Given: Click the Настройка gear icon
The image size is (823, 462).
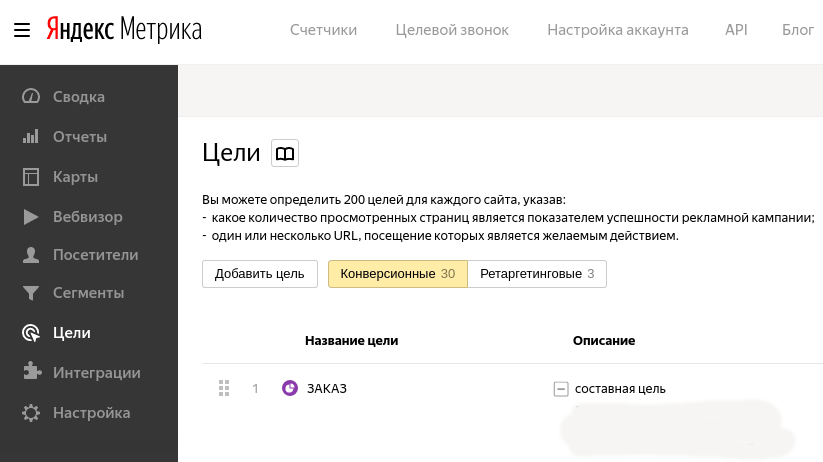Looking at the screenshot, I should pos(31,413).
